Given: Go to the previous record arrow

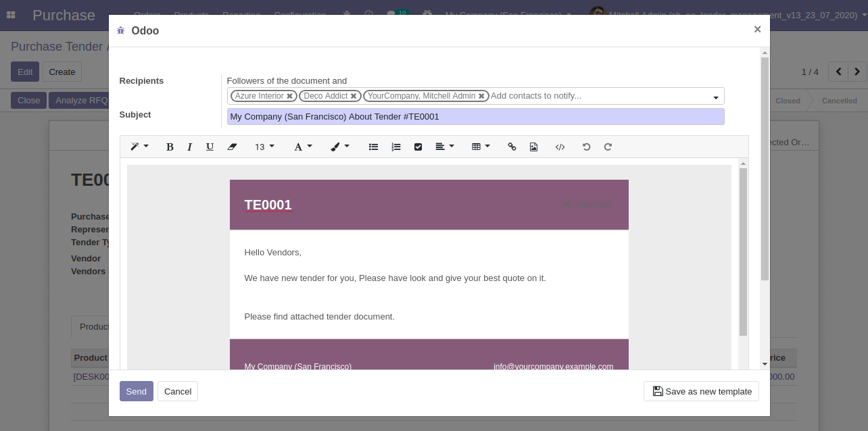Looking at the screenshot, I should [x=838, y=72].
